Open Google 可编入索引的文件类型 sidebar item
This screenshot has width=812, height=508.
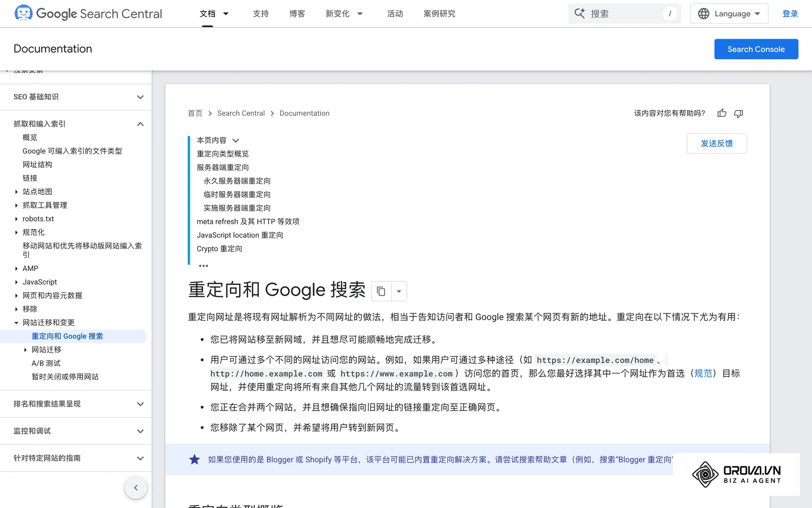coord(72,151)
